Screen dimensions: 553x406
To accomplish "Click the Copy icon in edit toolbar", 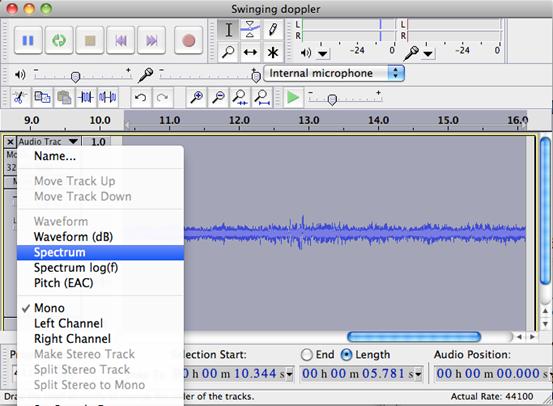I will click(x=42, y=97).
